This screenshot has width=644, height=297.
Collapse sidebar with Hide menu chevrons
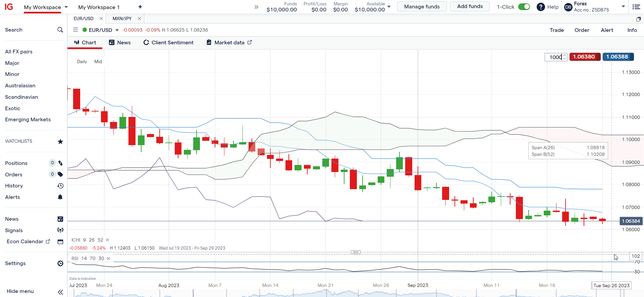[60, 292]
